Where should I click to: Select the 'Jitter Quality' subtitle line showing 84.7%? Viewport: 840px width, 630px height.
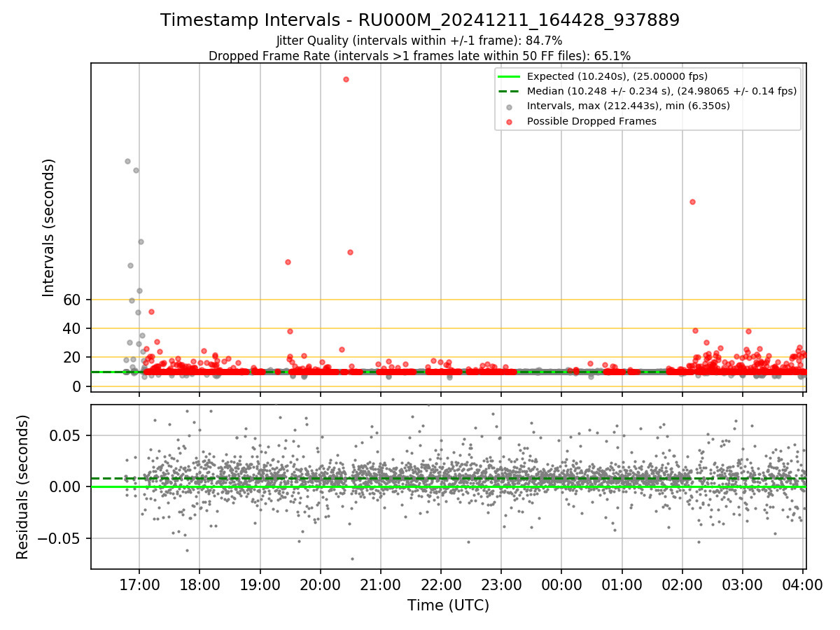tap(420, 41)
